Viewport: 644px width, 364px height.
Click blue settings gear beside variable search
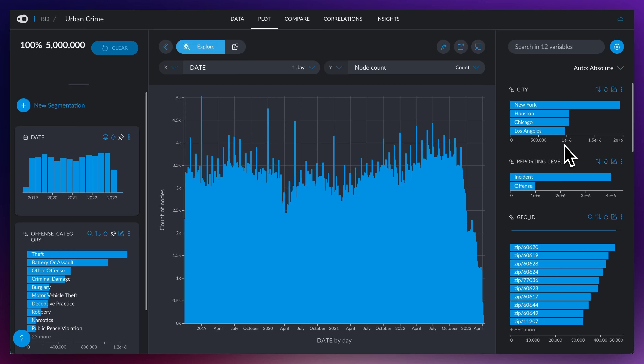[x=617, y=47]
